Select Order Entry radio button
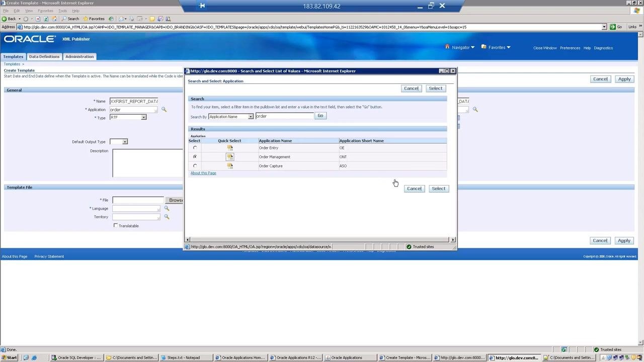 [195, 148]
